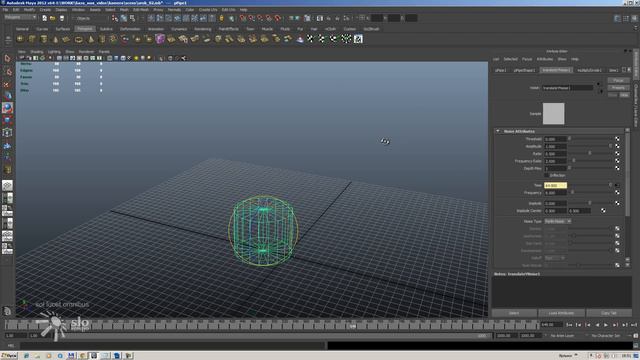Toggle the map button for Implode
The height and width of the screenshot is (360, 640).
617,203
